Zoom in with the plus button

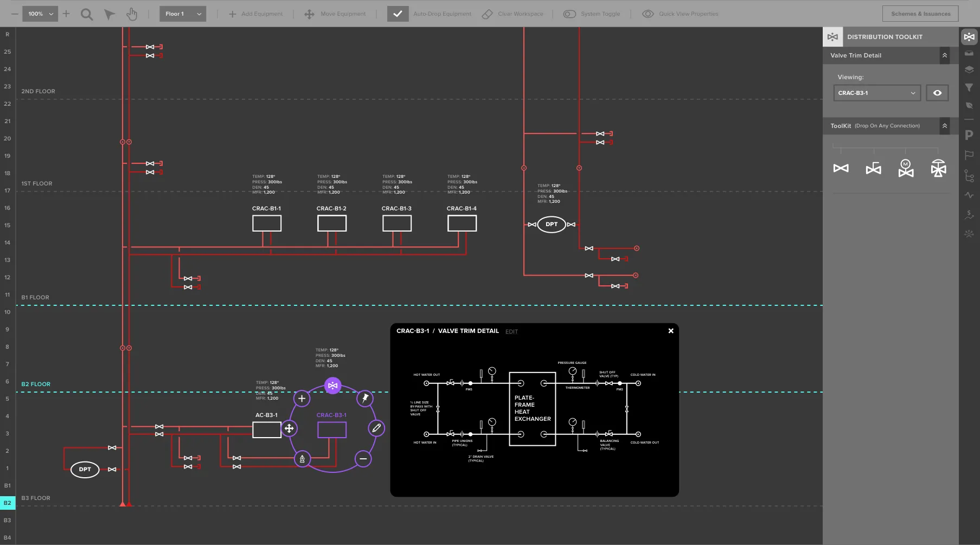(66, 14)
